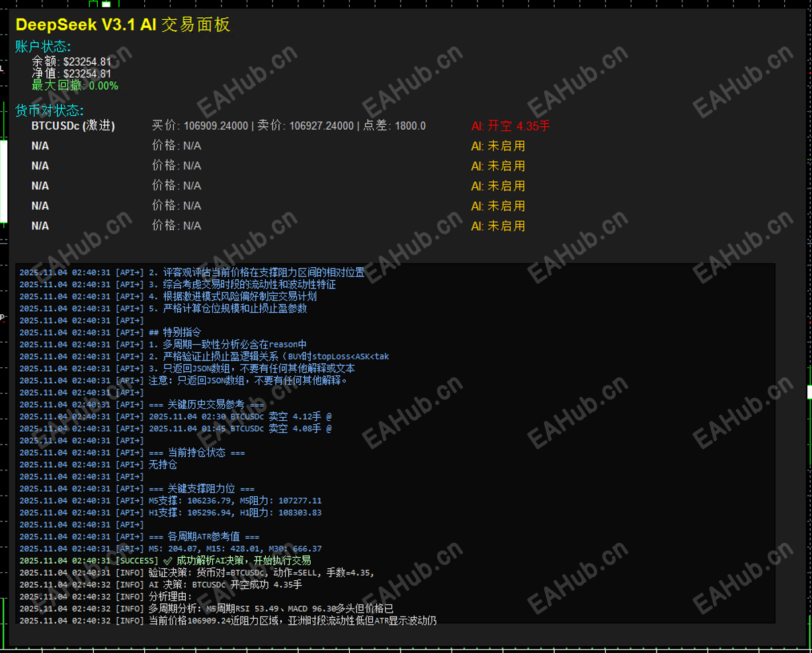Click log line 当前价格106909.24近阻力区域
Screen dimensions: 812x653
[x=228, y=621]
